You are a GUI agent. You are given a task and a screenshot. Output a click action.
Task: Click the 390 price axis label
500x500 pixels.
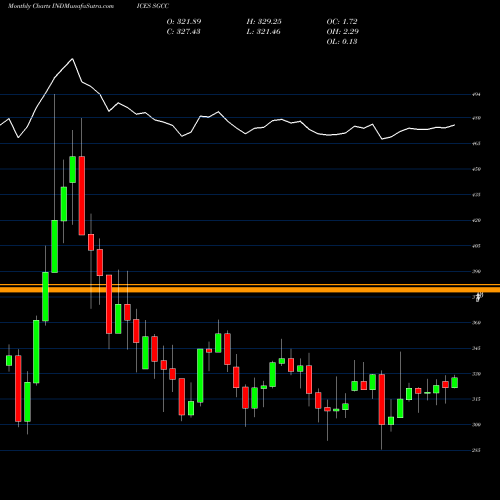coord(476,271)
